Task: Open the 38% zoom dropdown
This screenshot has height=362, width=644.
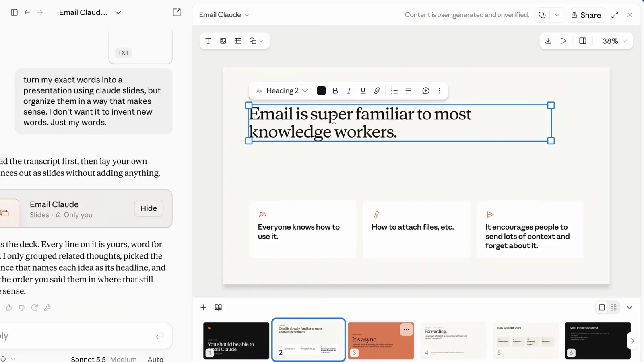Action: (614, 41)
